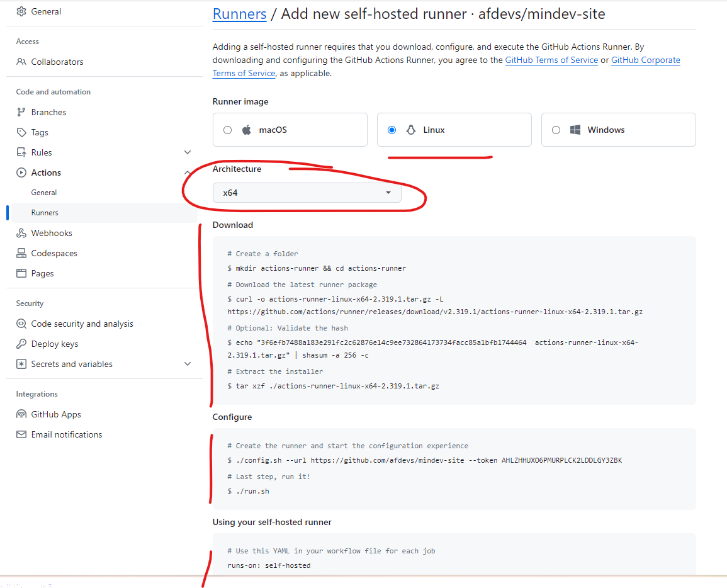Image resolution: width=727 pixels, height=588 pixels.
Task: Click the Runners breadcrumb link
Action: pos(240,14)
